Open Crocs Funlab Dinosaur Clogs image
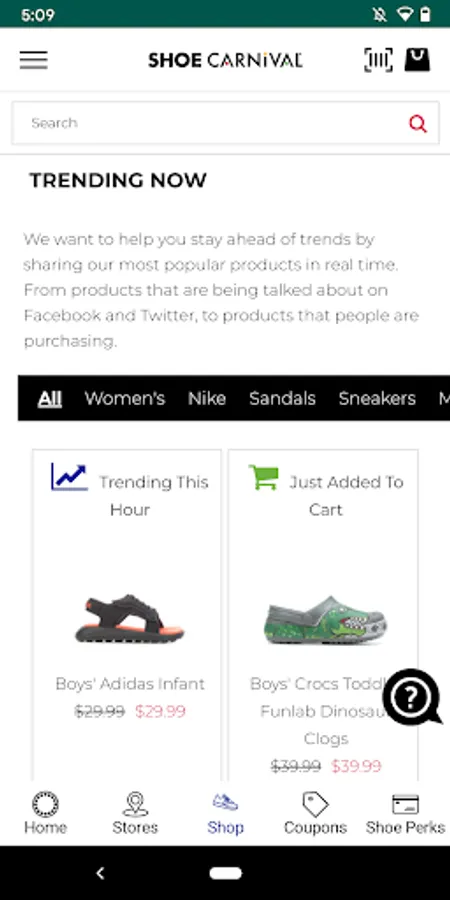Viewport: 450px width, 900px height. point(325,620)
